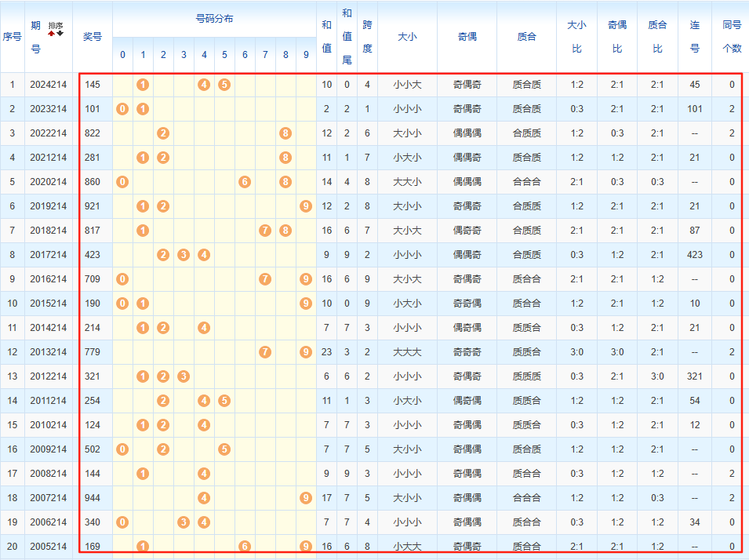Image resolution: width=749 pixels, height=560 pixels.
Task: Click orange ball 3 in row 2017214
Action: (x=184, y=255)
